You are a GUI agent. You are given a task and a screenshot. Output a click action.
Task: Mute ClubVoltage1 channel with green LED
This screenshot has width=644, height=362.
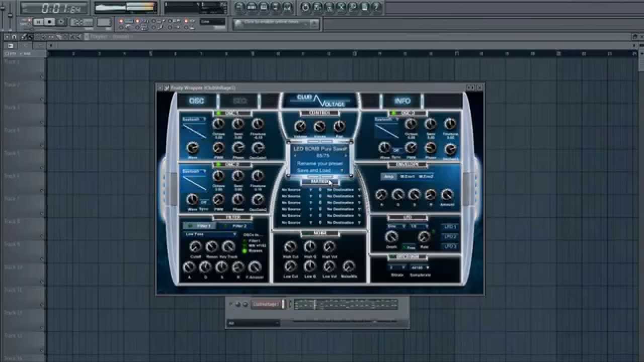[x=231, y=304]
